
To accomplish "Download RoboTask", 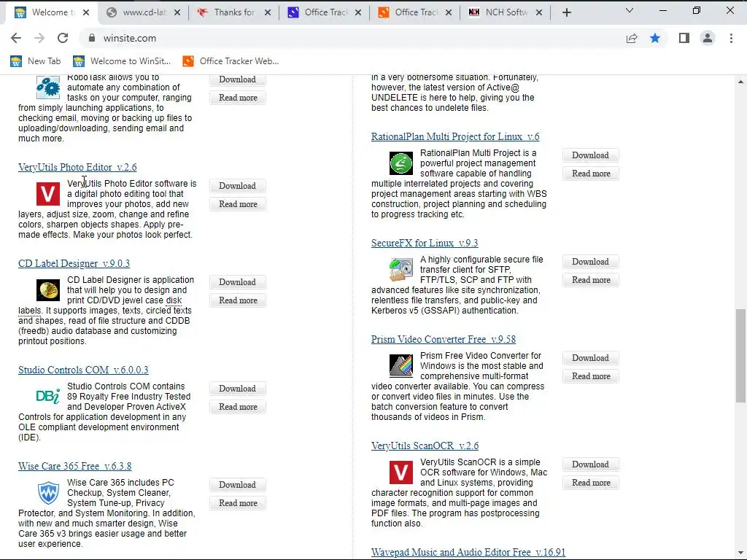I will [x=238, y=79].
